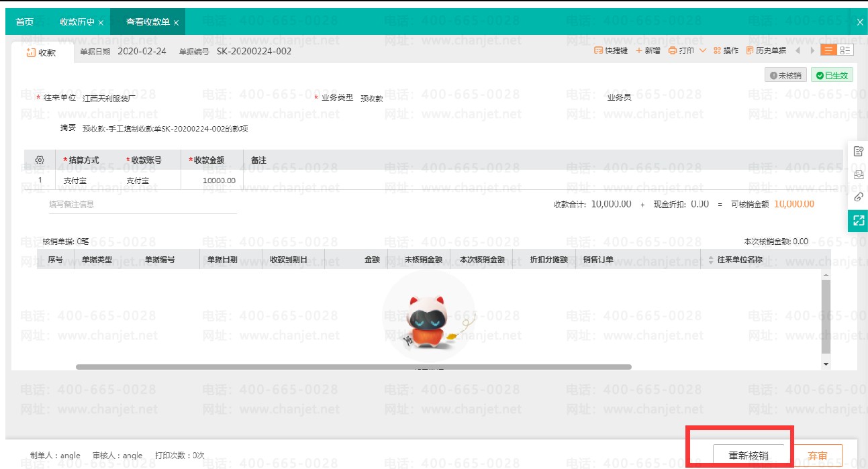The image size is (868, 469).
Task: Click the 弃审 button
Action: [x=818, y=456]
